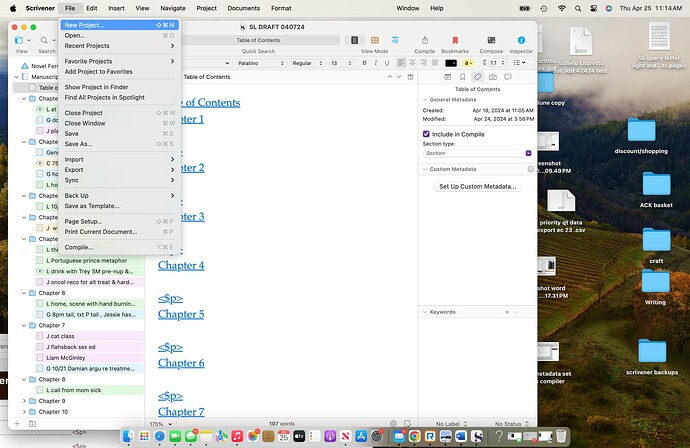Viewport: 690px width, 448px height.
Task: Follow the Chapter 7 link
Action: click(181, 412)
